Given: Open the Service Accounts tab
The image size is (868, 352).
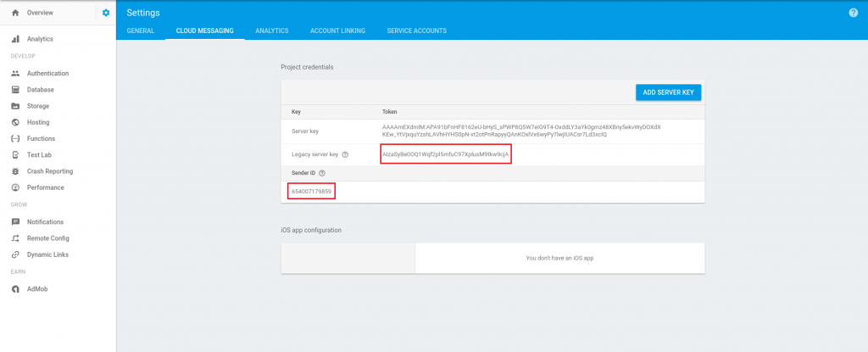Looking at the screenshot, I should [416, 31].
